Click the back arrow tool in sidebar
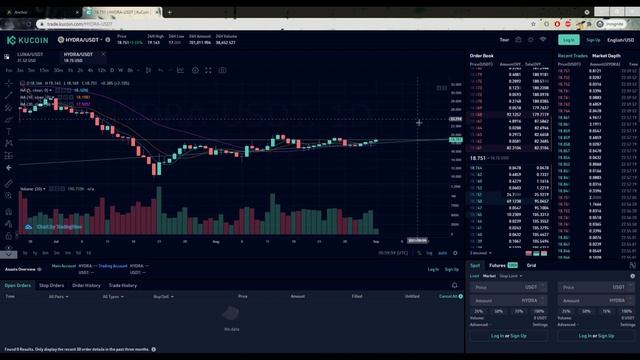 click(9, 168)
